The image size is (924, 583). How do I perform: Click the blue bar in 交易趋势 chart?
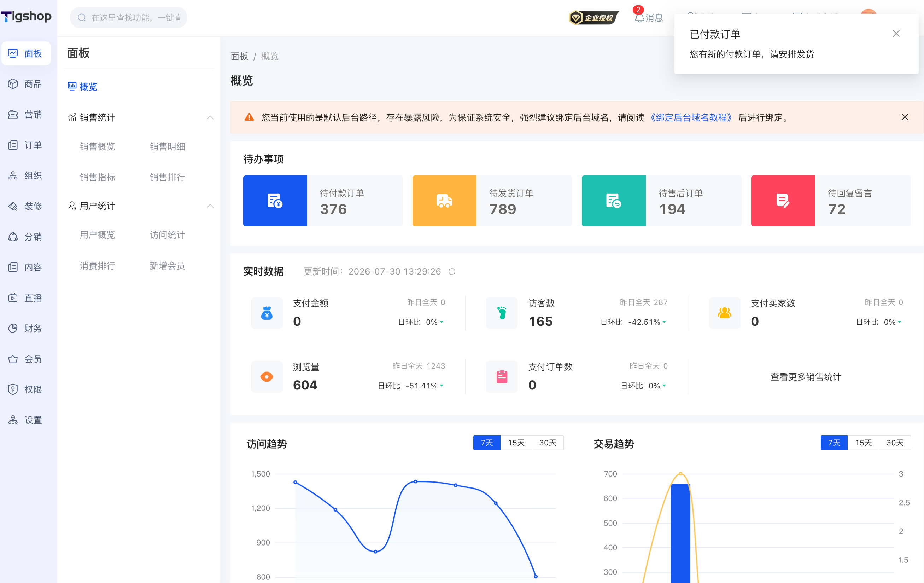click(x=680, y=533)
